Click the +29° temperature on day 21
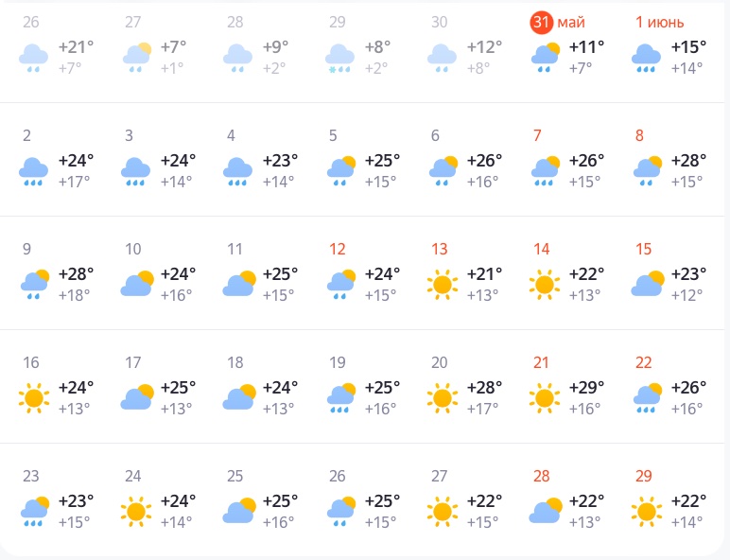730x560 pixels. [x=586, y=388]
